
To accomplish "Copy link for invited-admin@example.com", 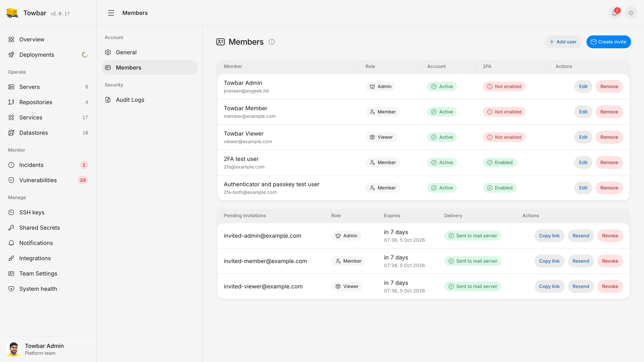I will [549, 236].
